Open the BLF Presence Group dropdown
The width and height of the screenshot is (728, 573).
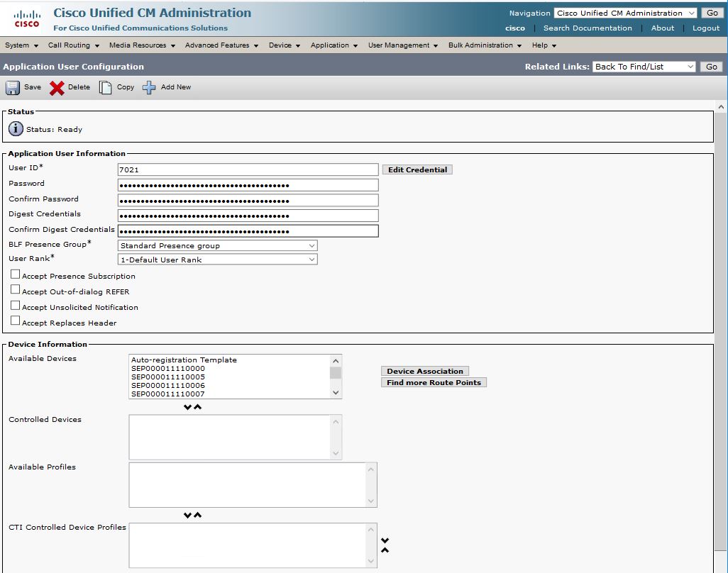click(x=217, y=245)
